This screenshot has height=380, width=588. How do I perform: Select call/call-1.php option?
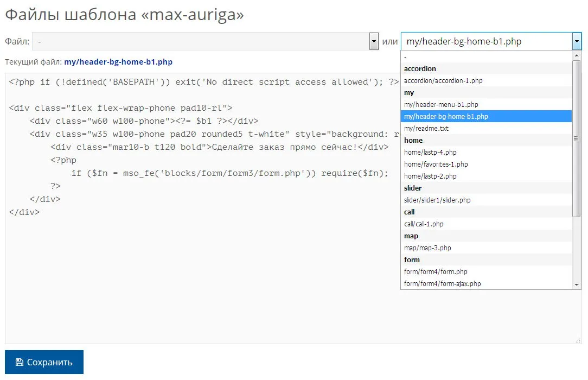pyautogui.click(x=424, y=224)
